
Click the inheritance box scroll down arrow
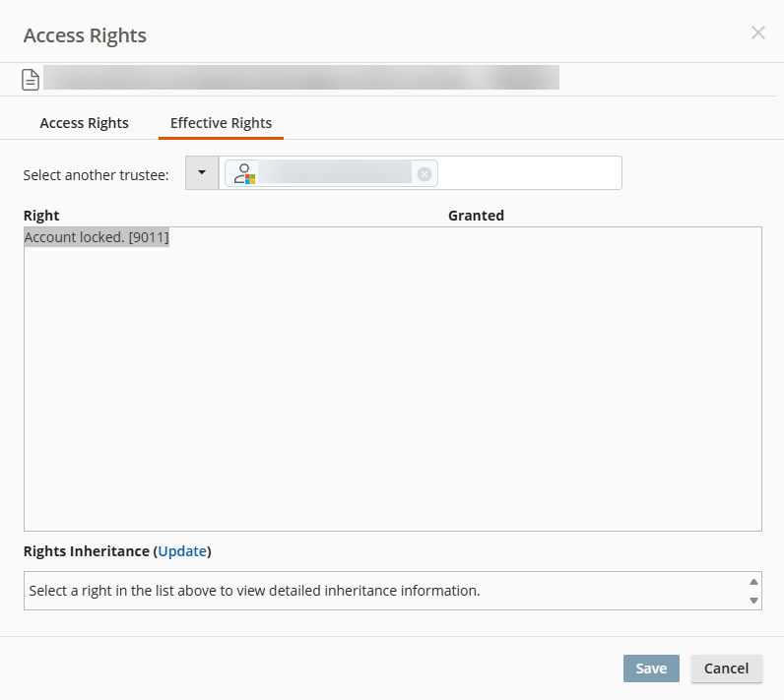(753, 601)
